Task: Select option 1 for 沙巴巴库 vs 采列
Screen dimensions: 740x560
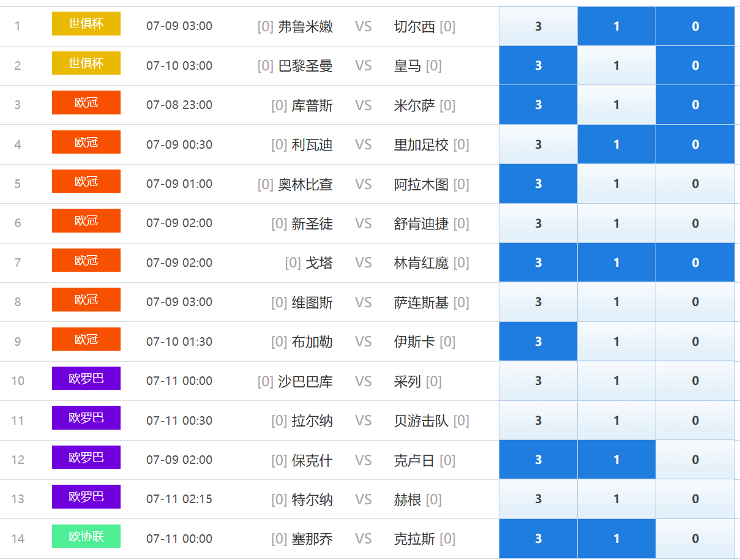Action: [x=616, y=381]
